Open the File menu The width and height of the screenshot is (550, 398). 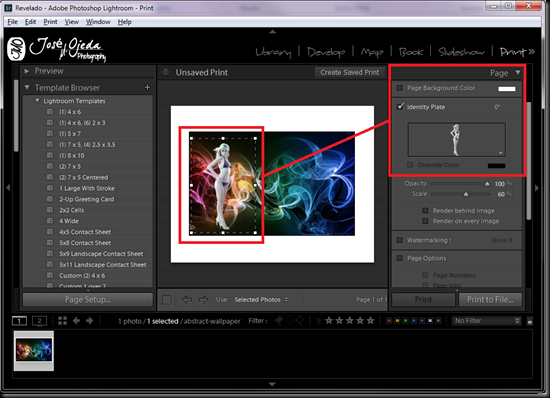pyautogui.click(x=12, y=22)
